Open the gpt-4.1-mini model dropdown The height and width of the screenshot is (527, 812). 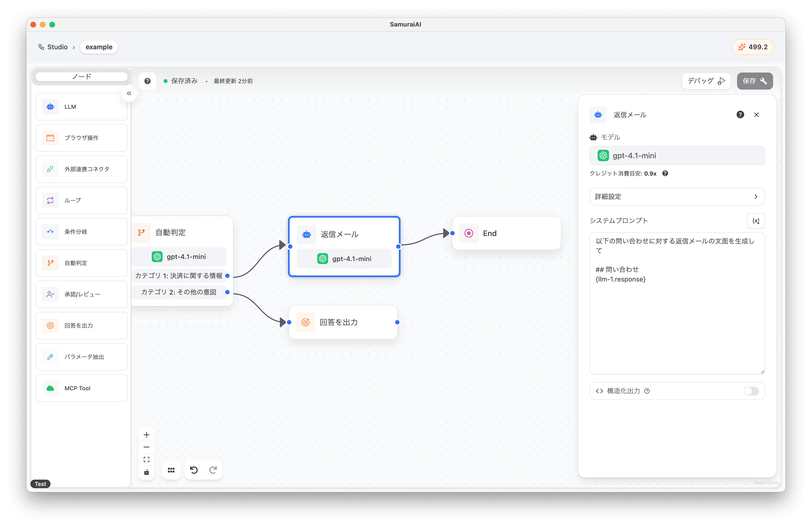pos(677,155)
